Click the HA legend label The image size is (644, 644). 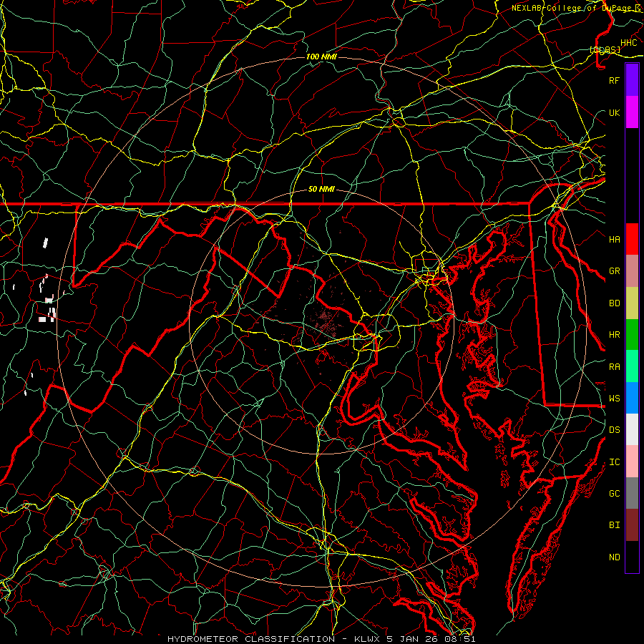[615, 239]
